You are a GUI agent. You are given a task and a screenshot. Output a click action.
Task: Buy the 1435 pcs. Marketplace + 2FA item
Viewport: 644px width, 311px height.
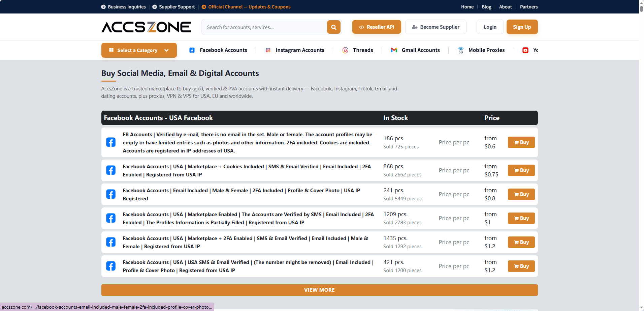[x=521, y=242]
